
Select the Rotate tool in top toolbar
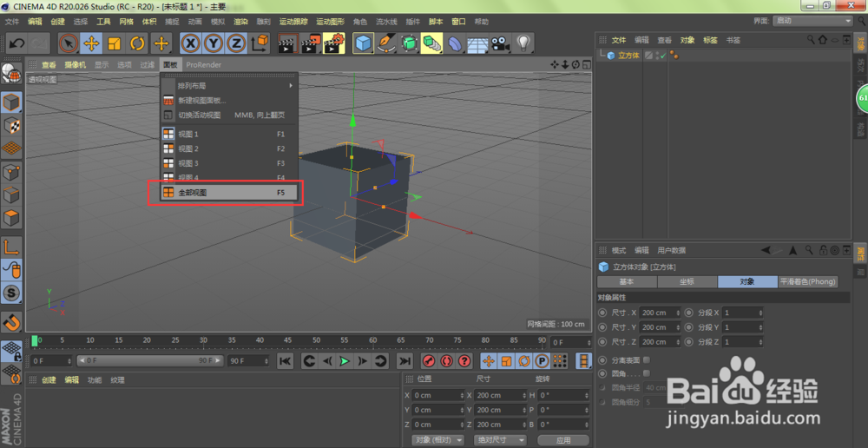tap(137, 43)
